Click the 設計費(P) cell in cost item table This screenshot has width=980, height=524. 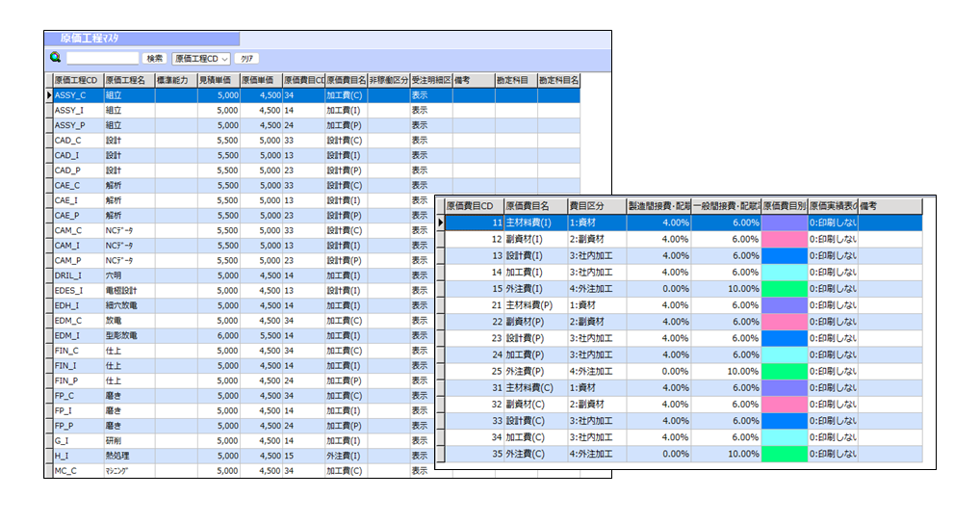535,338
